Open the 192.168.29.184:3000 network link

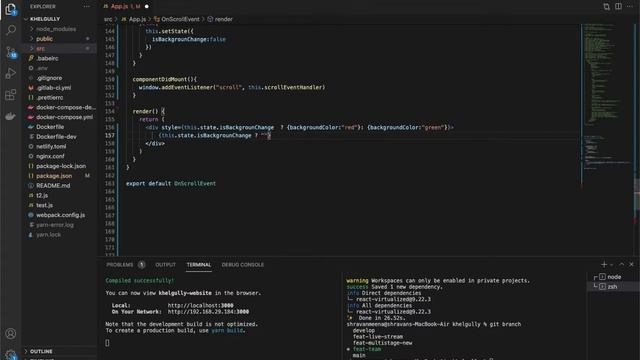point(208,312)
